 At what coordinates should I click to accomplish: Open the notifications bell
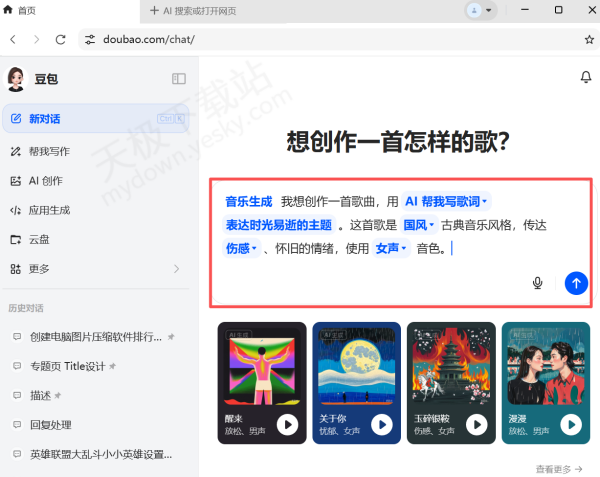pos(585,78)
